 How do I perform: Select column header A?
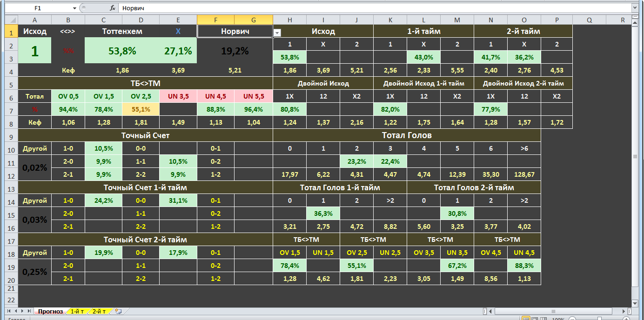[35, 20]
